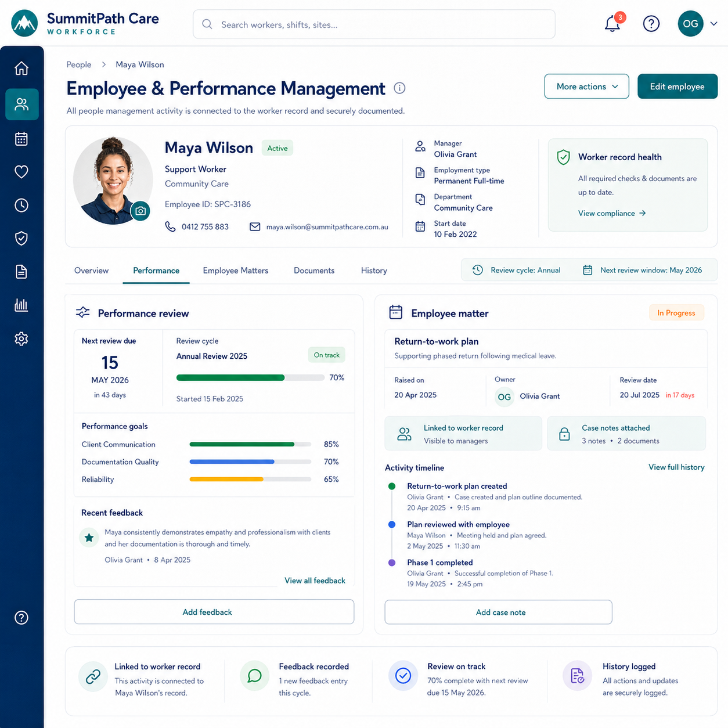Switch to the Overview tab
This screenshot has height=728, width=728.
coord(91,271)
